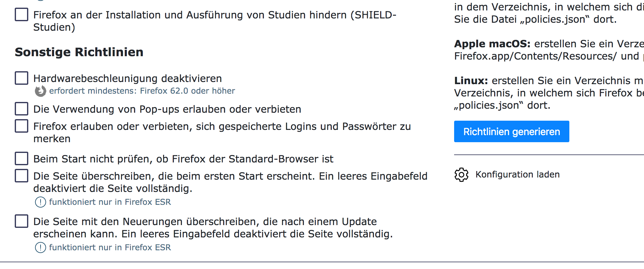Screen dimensions: 644x269
Task: Click second 'funktioniert nur in Firefox ESR' note
Action: [x=110, y=248]
